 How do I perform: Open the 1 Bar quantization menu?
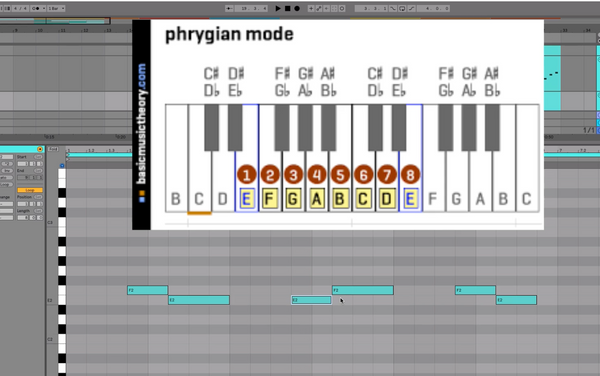click(x=56, y=8)
